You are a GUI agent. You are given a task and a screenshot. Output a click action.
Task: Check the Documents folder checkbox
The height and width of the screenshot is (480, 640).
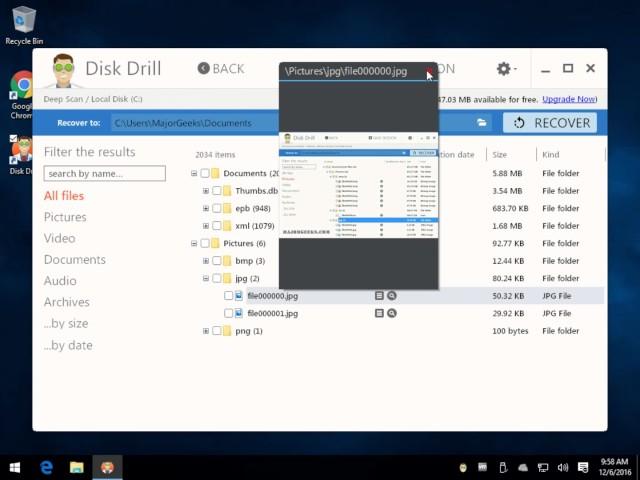click(205, 173)
